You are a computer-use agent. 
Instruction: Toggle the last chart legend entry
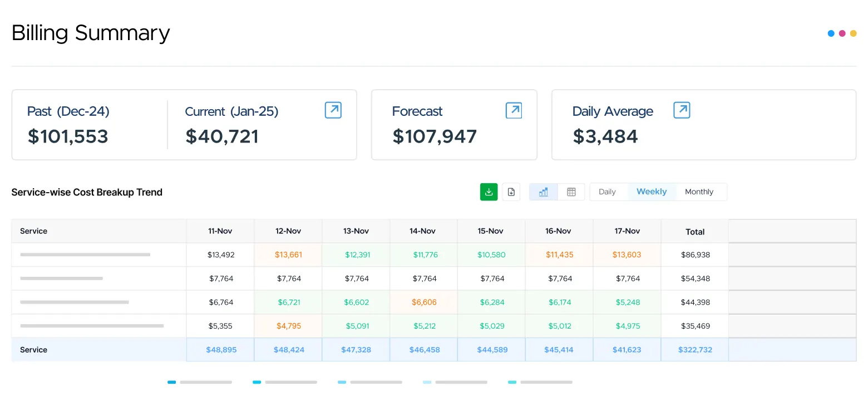(x=540, y=382)
